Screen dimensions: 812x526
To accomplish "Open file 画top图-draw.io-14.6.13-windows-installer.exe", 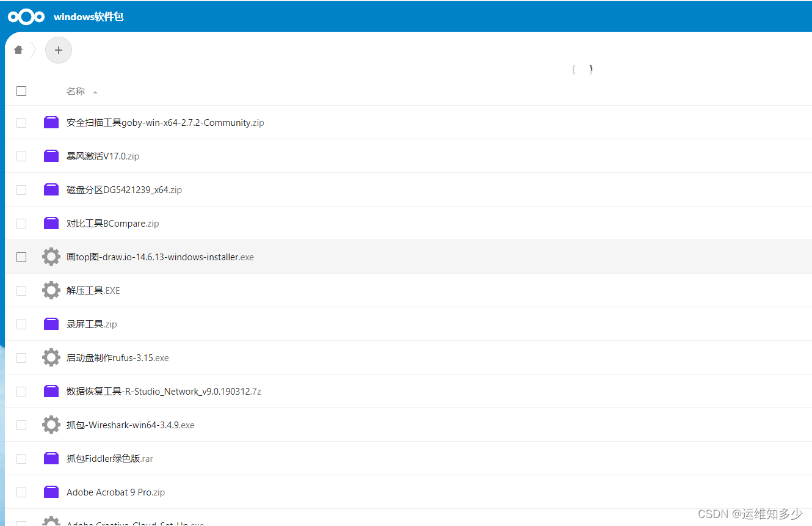I will pos(160,257).
